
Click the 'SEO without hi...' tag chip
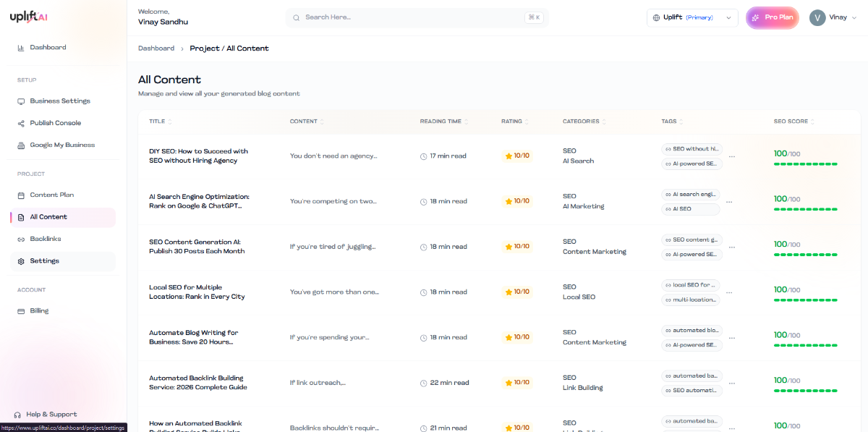point(692,149)
